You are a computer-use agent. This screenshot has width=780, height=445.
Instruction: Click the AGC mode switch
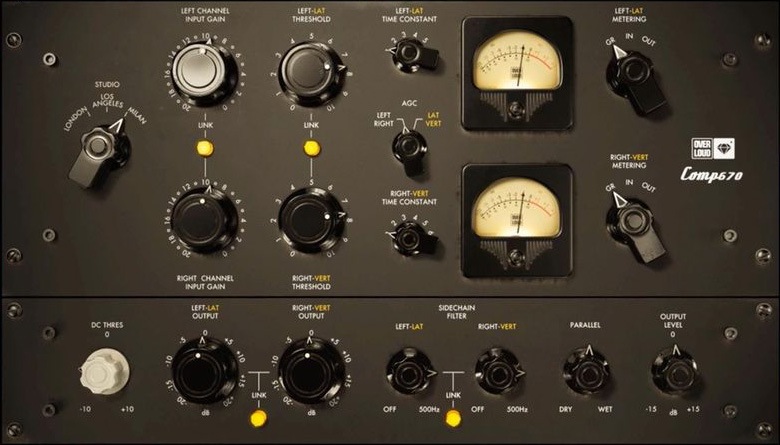pos(409,151)
